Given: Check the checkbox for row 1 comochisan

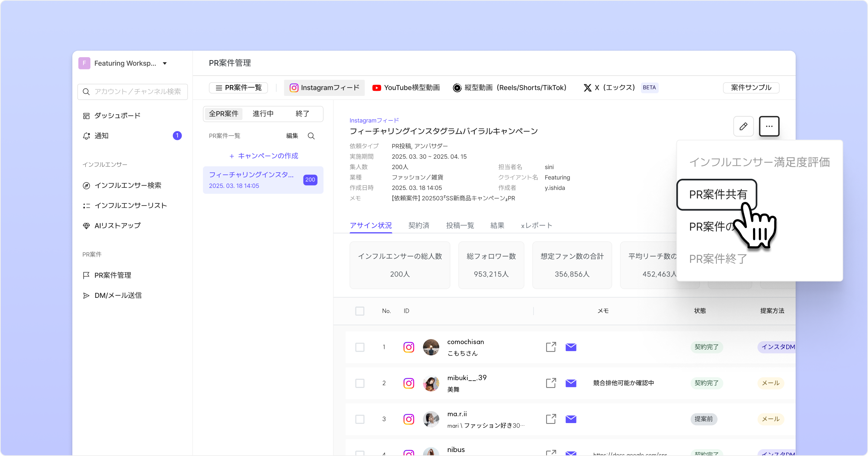Looking at the screenshot, I should point(360,347).
